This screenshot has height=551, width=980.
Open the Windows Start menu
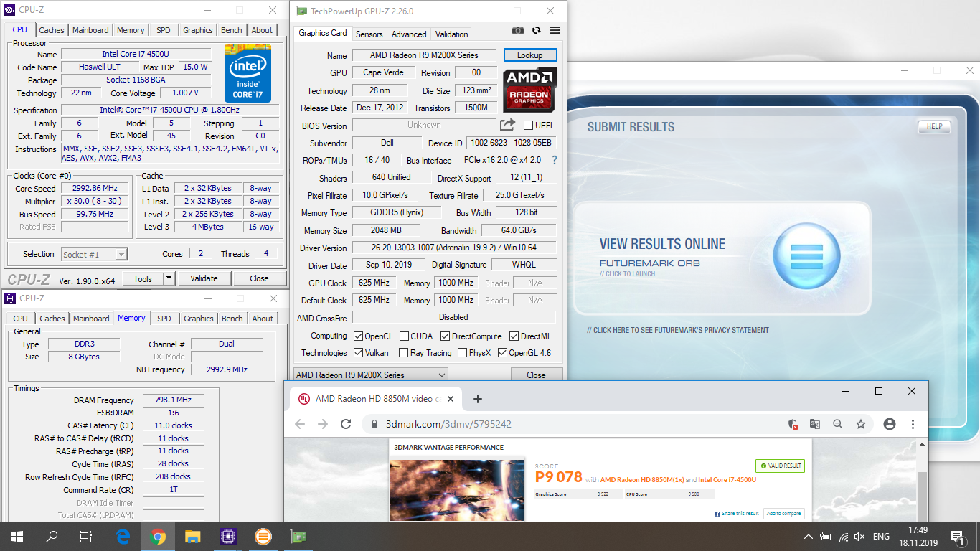pyautogui.click(x=17, y=536)
